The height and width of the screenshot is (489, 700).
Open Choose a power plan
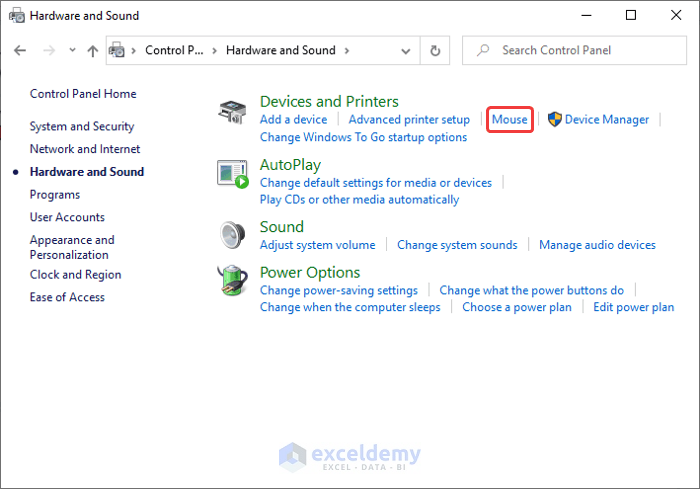tap(517, 307)
